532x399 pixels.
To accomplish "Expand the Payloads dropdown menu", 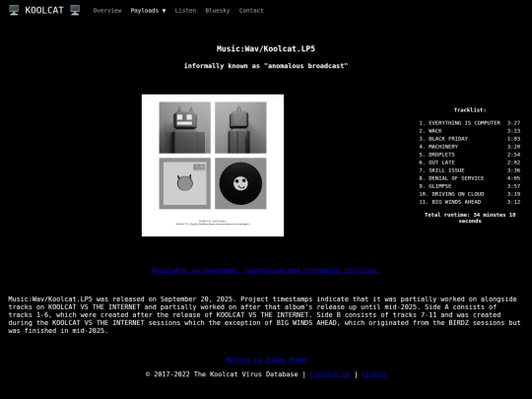I will pos(148,11).
